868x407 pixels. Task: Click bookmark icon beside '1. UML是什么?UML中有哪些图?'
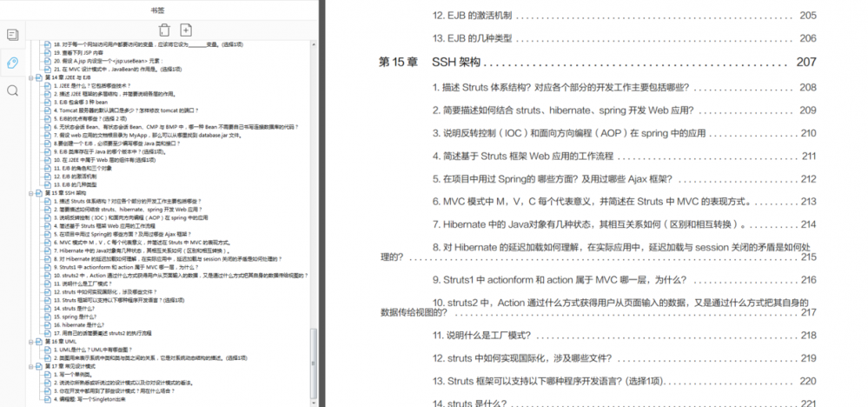click(x=48, y=350)
